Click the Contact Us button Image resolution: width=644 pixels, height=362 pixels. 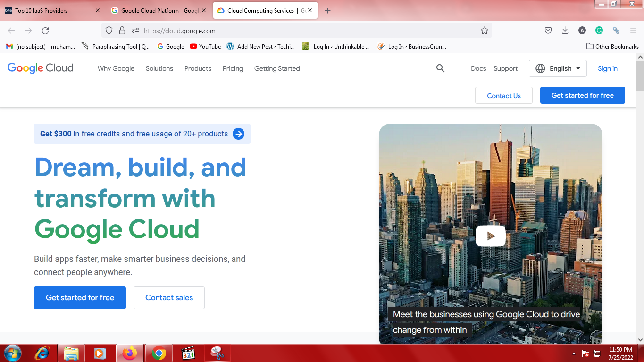tap(504, 96)
